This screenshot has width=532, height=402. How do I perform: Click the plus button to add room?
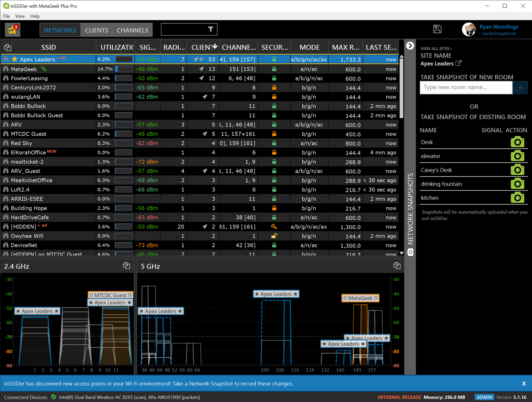coord(520,88)
